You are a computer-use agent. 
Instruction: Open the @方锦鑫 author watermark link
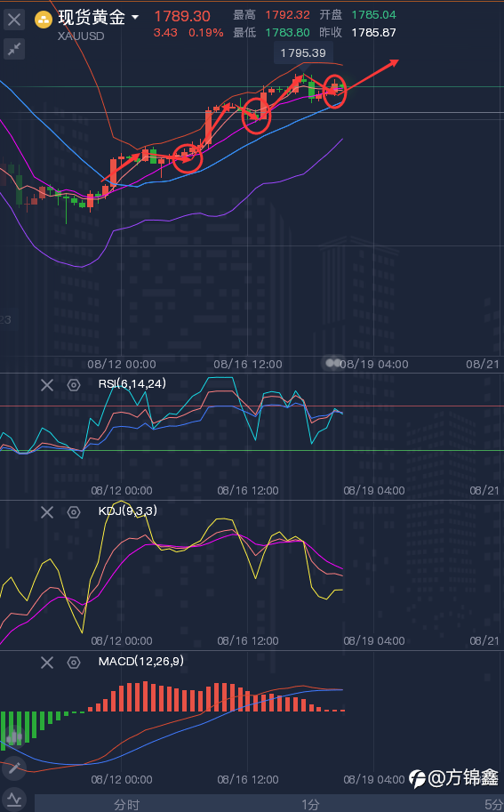pyautogui.click(x=454, y=778)
